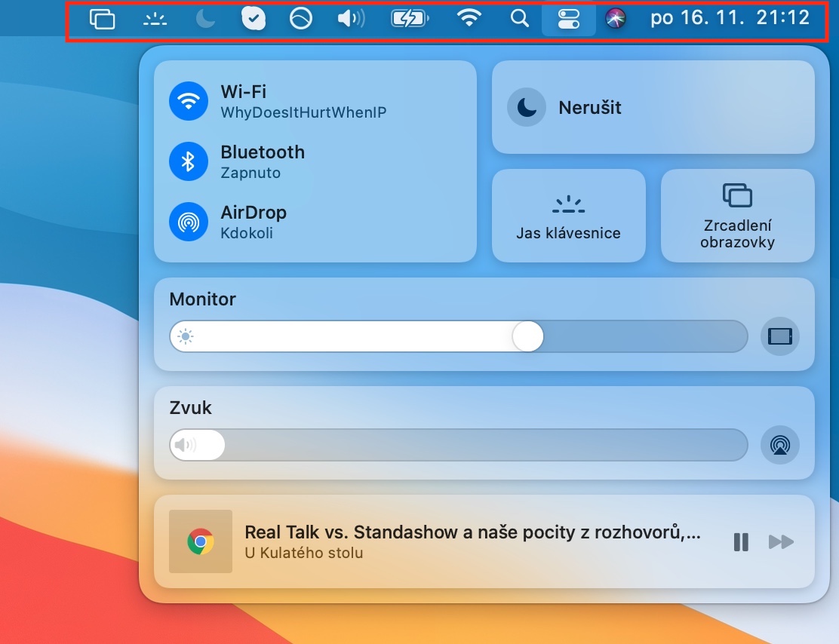Open Wi-Fi network details label
The image size is (839, 644).
(x=303, y=102)
